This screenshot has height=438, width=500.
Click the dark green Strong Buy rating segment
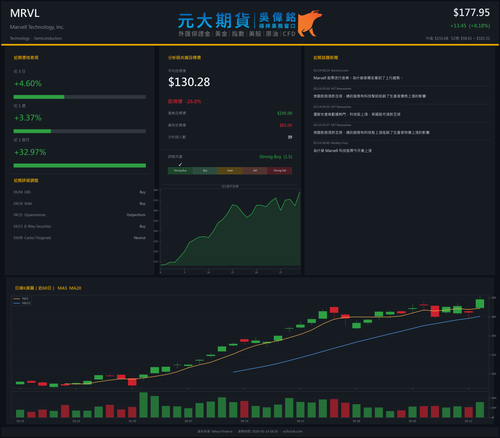(x=180, y=171)
